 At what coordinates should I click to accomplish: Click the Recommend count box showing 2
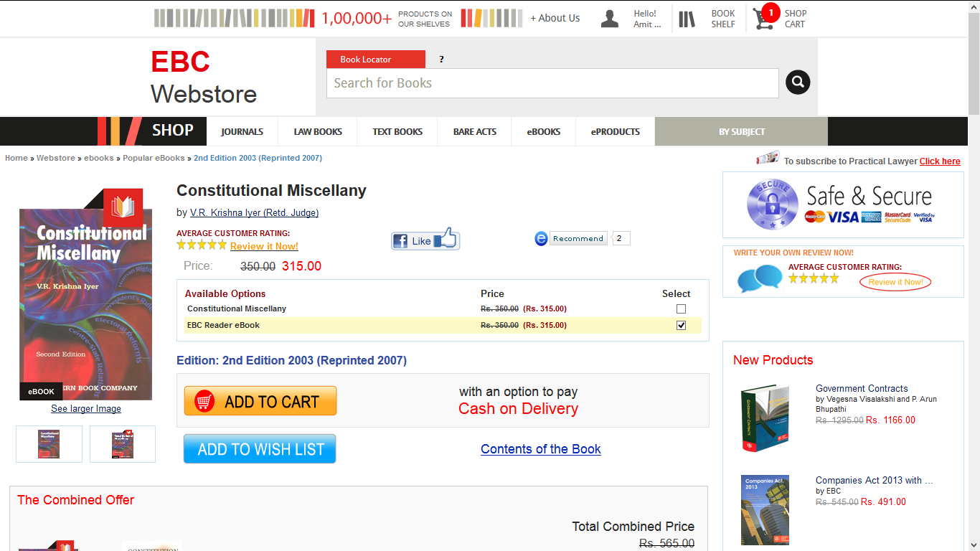(621, 238)
